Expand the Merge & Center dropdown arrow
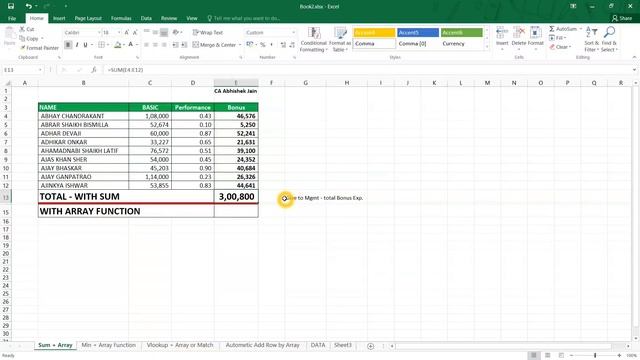The width and height of the screenshot is (640, 360). click(x=240, y=44)
